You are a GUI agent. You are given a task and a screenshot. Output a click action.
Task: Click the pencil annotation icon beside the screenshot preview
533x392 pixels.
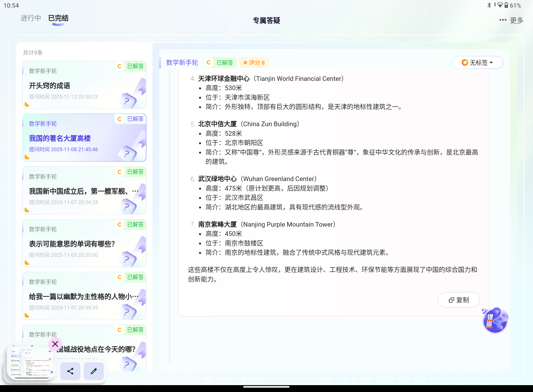point(94,371)
